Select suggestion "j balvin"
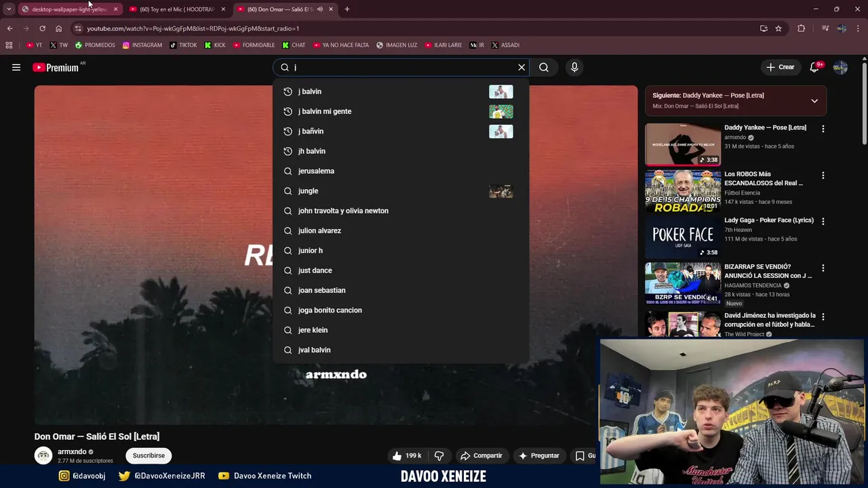868x488 pixels. (401, 91)
